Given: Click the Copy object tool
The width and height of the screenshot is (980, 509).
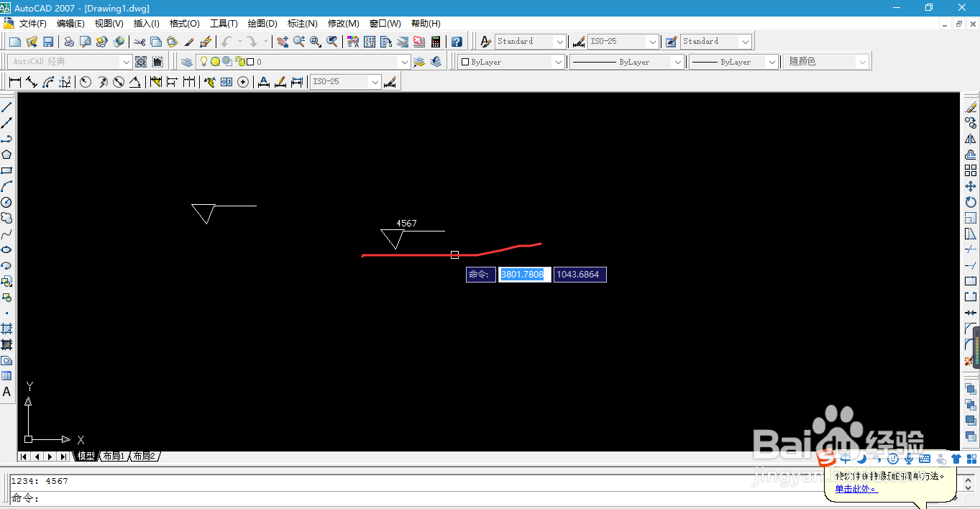Looking at the screenshot, I should point(971,123).
